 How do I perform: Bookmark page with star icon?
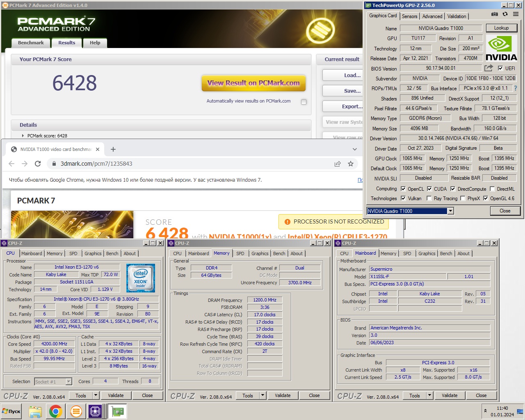[351, 164]
